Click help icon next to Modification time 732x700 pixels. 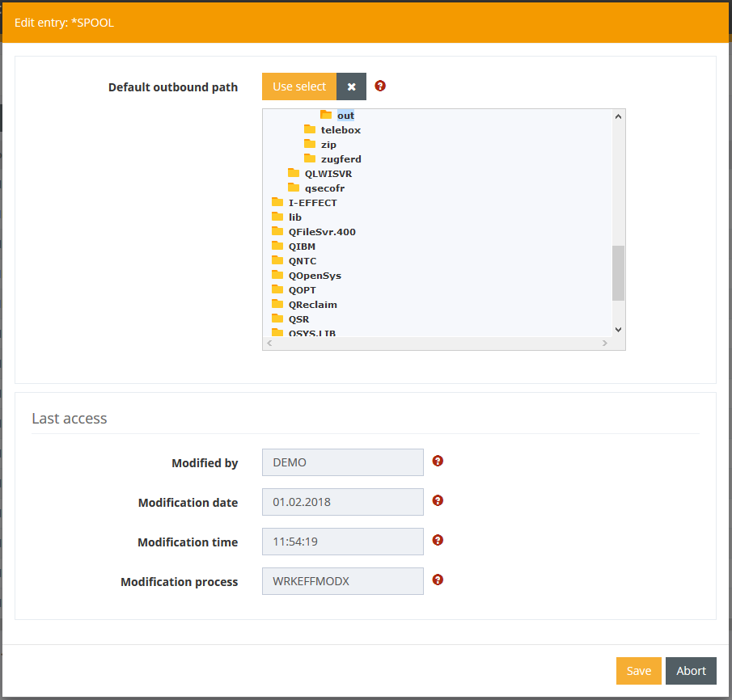click(x=438, y=540)
